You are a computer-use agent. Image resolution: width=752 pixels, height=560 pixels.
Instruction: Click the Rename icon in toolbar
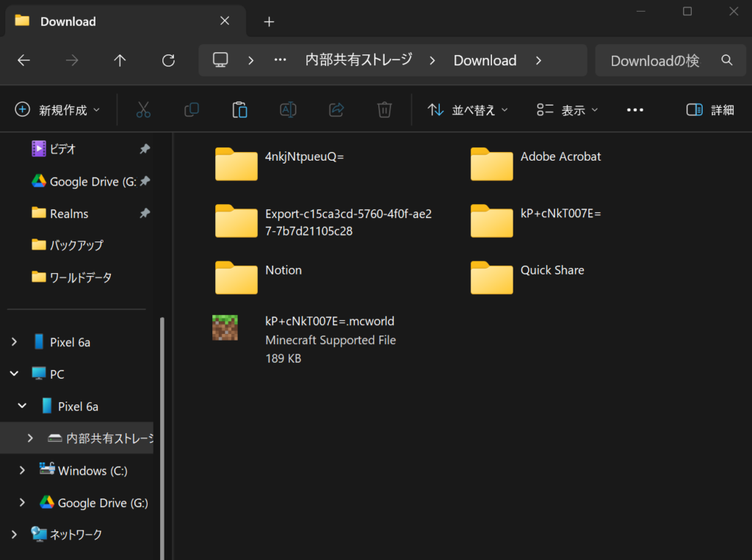[x=288, y=110]
